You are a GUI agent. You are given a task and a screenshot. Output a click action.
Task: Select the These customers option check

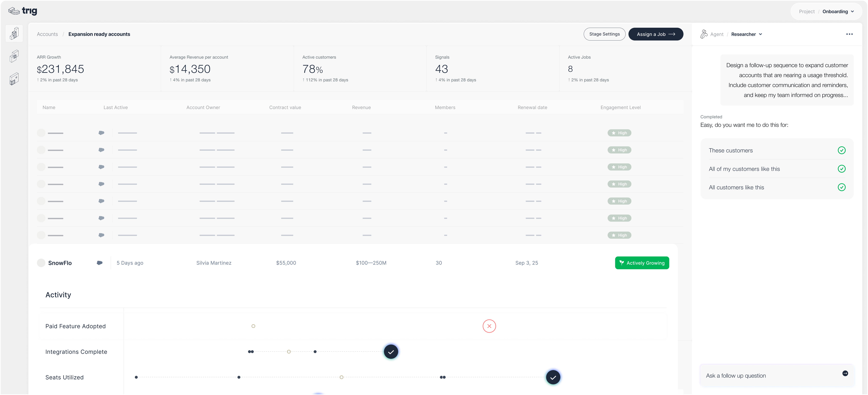(x=841, y=150)
